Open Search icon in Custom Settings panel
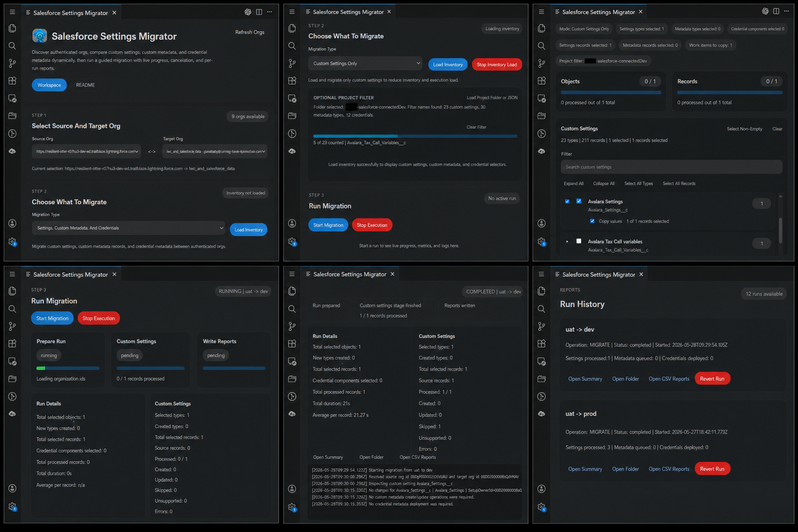The width and height of the screenshot is (798, 532). coord(541,46)
